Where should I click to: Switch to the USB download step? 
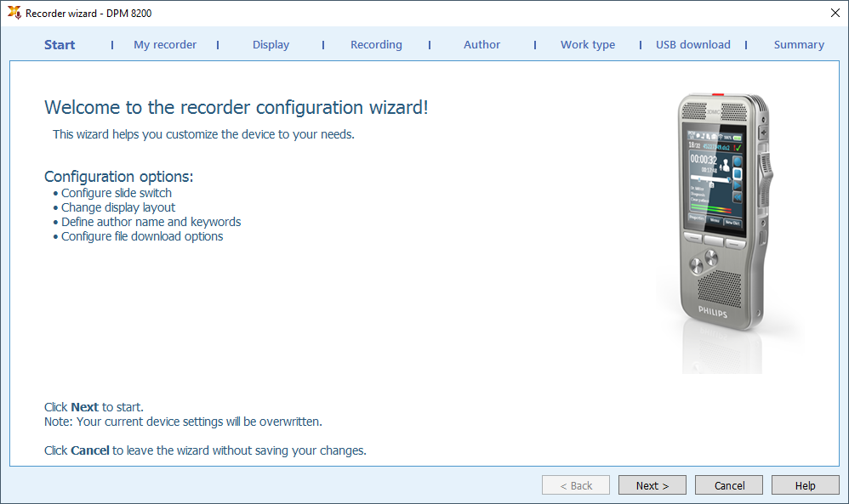[x=693, y=45]
